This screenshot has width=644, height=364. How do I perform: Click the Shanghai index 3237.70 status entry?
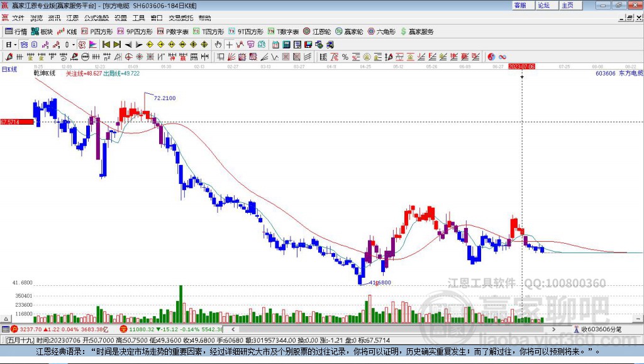(60, 329)
